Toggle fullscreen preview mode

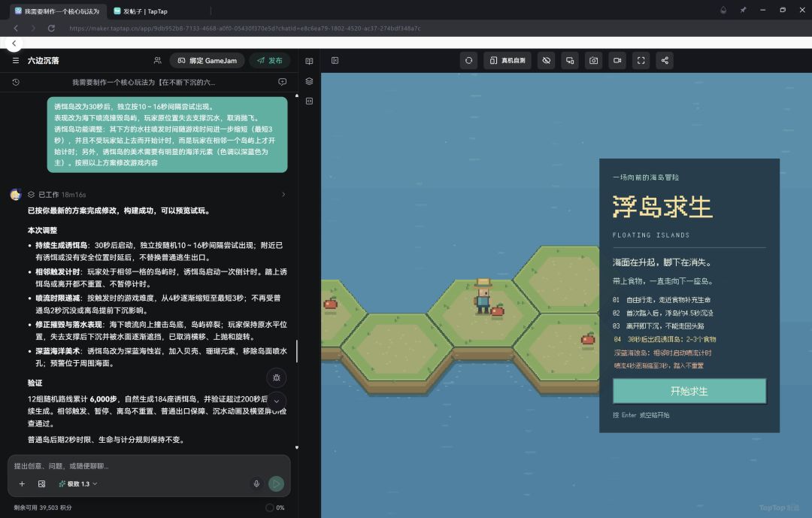tap(641, 61)
